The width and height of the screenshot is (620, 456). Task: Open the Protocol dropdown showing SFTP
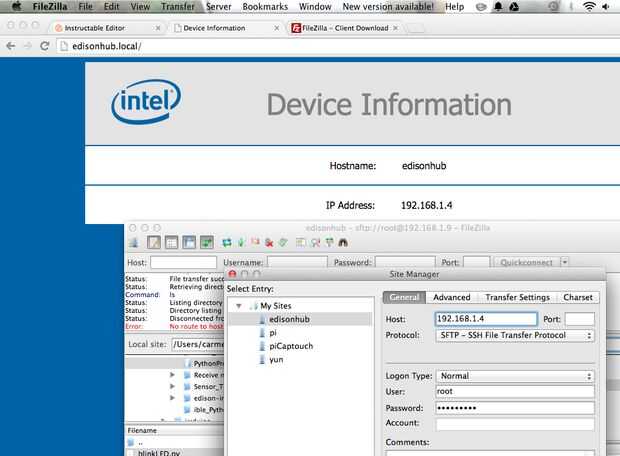point(514,335)
